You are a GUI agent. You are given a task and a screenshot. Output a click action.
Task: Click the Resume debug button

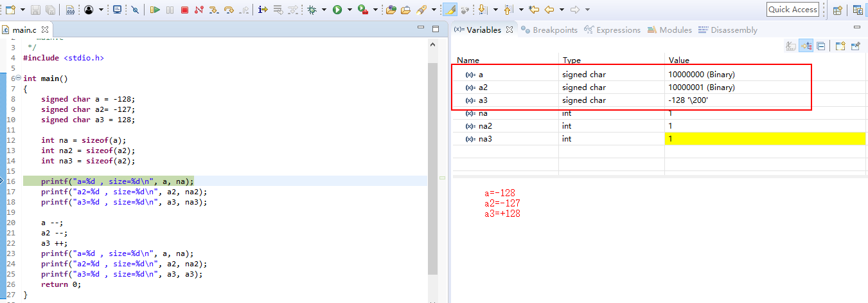click(155, 10)
